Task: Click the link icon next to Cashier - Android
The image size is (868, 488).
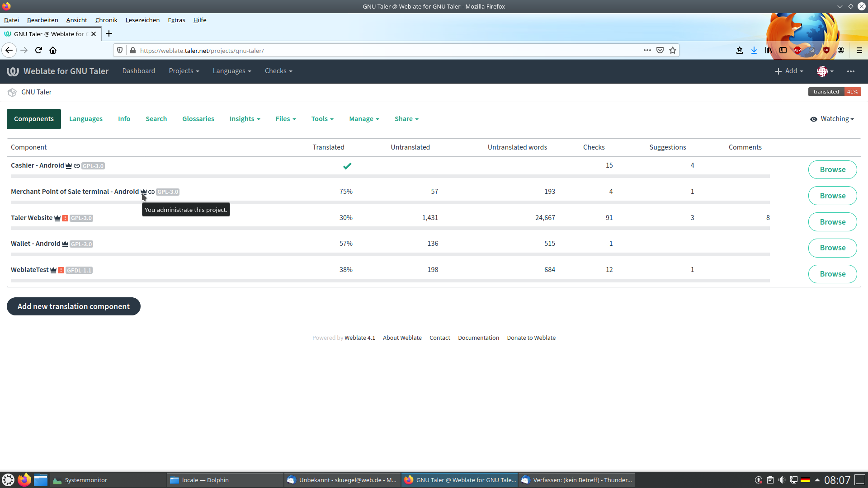Action: tap(77, 166)
